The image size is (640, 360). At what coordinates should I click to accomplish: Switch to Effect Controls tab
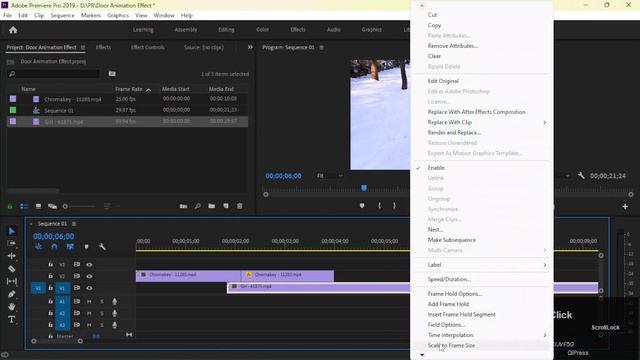[x=147, y=47]
